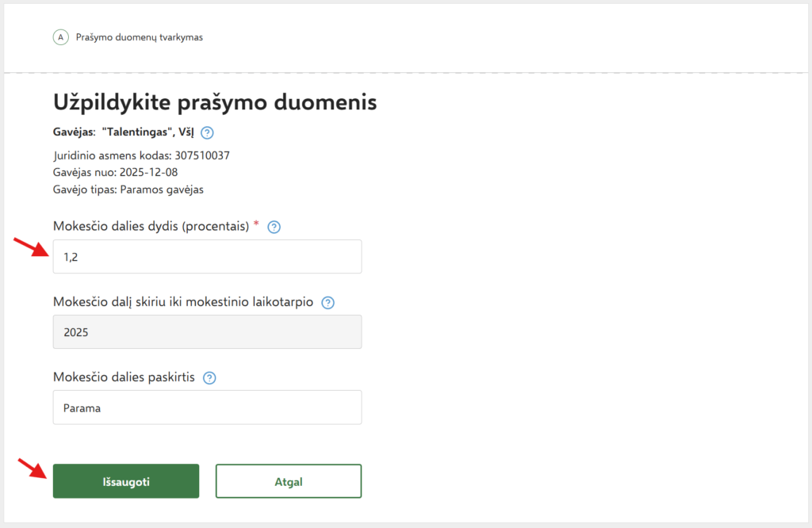Click the Juridinio asmens kodas 307510037 text
Image resolution: width=812 pixels, height=528 pixels.
coord(141,155)
